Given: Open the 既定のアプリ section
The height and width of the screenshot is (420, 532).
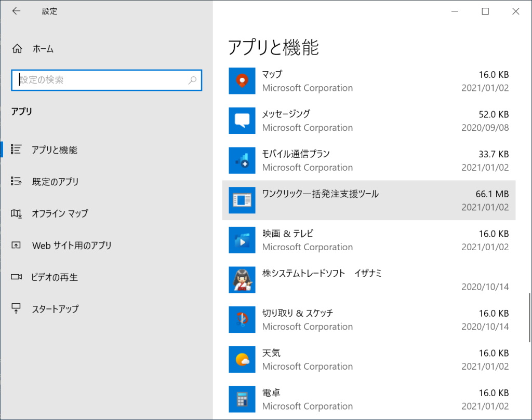Looking at the screenshot, I should pyautogui.click(x=107, y=181).
